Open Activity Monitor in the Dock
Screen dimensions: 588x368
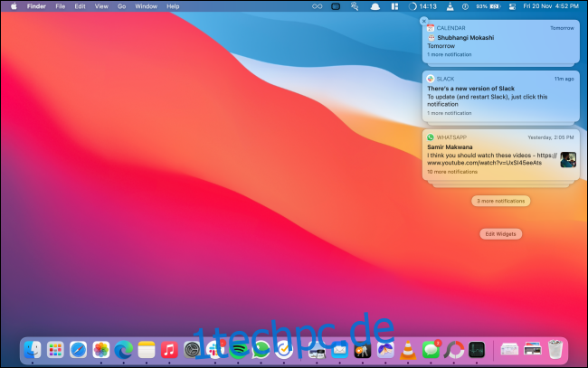(x=477, y=350)
